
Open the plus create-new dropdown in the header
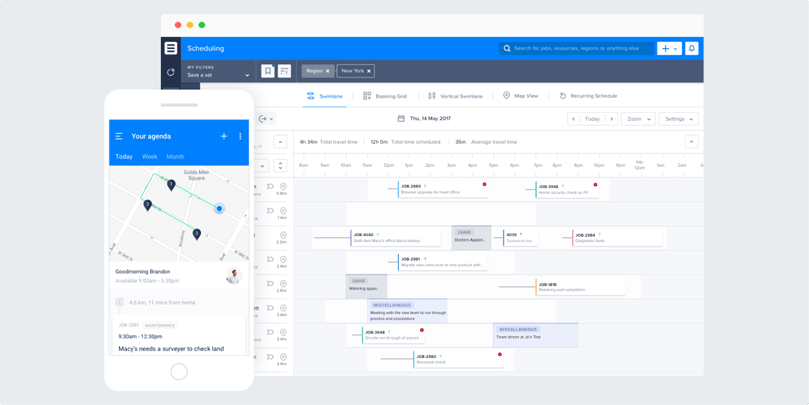click(669, 48)
